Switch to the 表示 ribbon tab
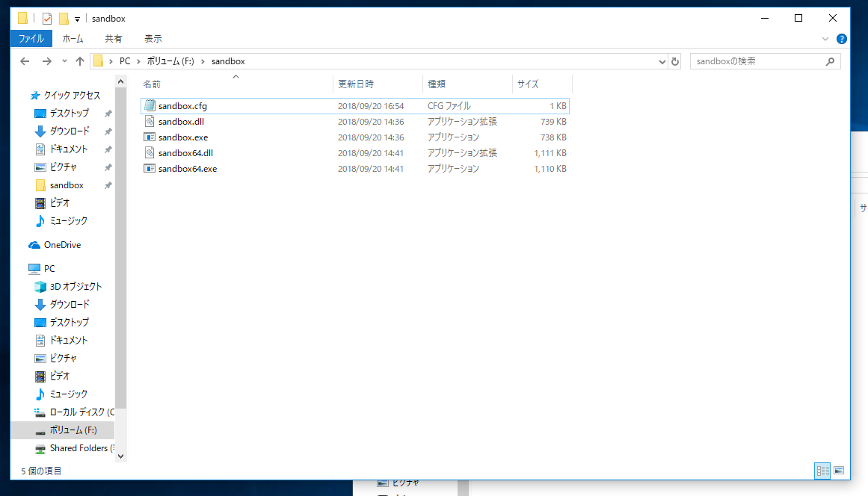Screen dimensions: 868x496 tap(153, 39)
